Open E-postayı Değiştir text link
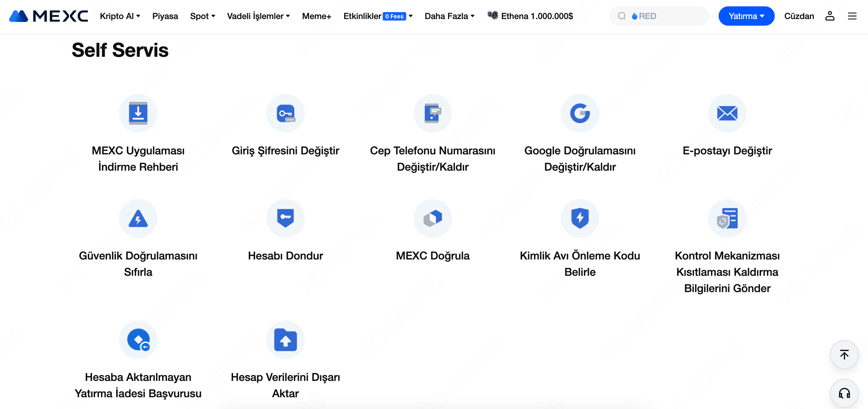 pyautogui.click(x=727, y=151)
